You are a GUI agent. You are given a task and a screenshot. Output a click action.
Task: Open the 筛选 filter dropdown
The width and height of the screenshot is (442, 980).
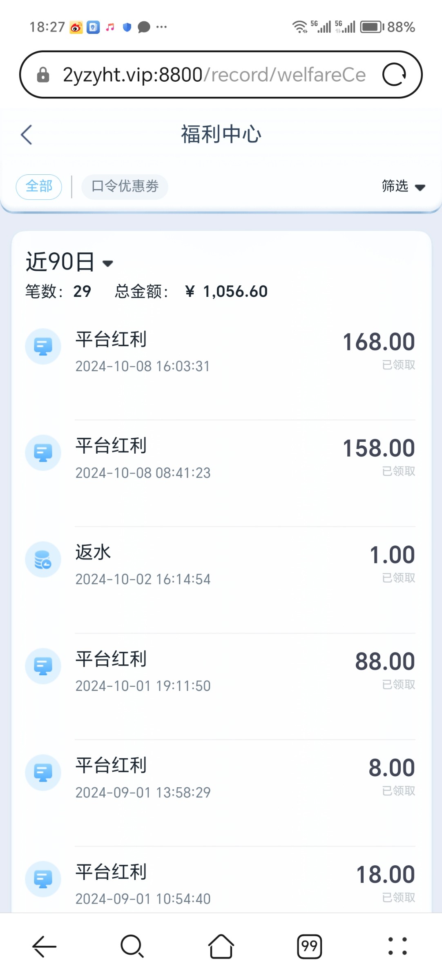tap(403, 187)
